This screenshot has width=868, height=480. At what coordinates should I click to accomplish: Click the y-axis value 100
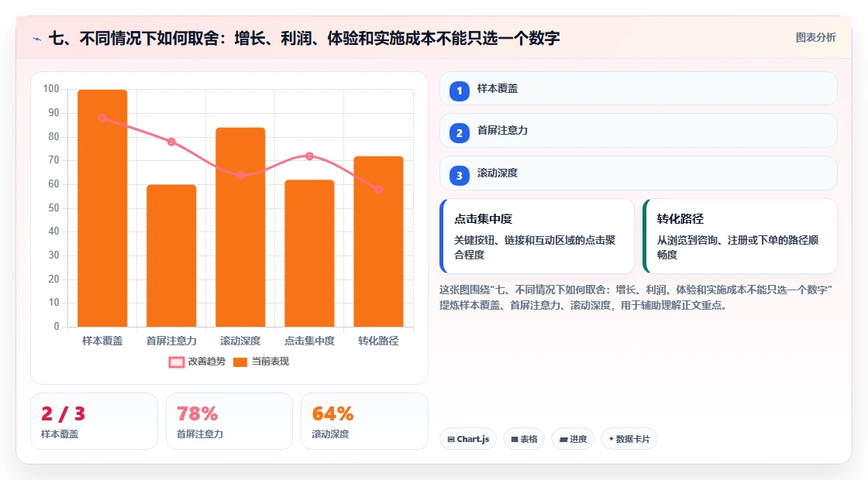pos(51,89)
